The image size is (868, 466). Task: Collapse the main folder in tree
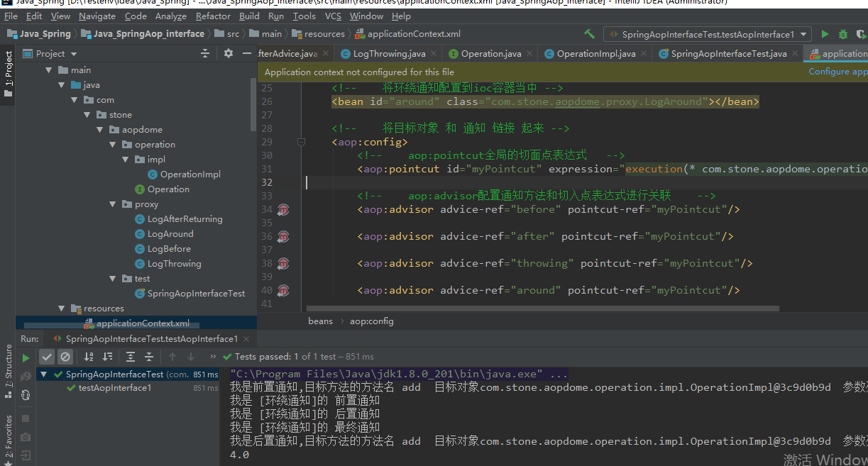coord(49,70)
